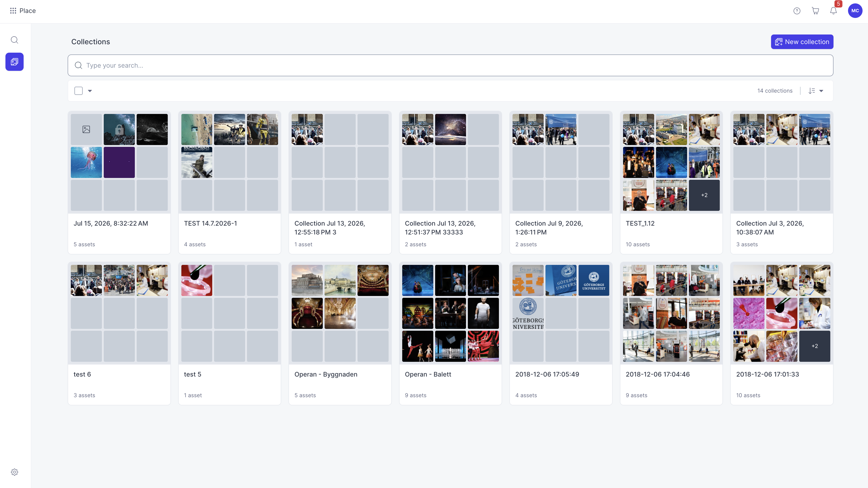This screenshot has height=488, width=868.
Task: Open the Operan - Balett collection
Action: (x=450, y=333)
